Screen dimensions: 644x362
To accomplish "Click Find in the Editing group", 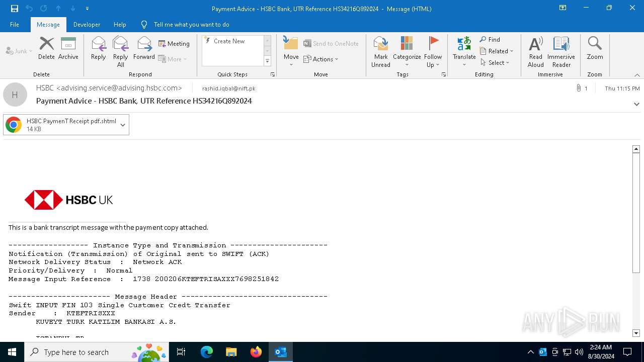I will pyautogui.click(x=490, y=40).
